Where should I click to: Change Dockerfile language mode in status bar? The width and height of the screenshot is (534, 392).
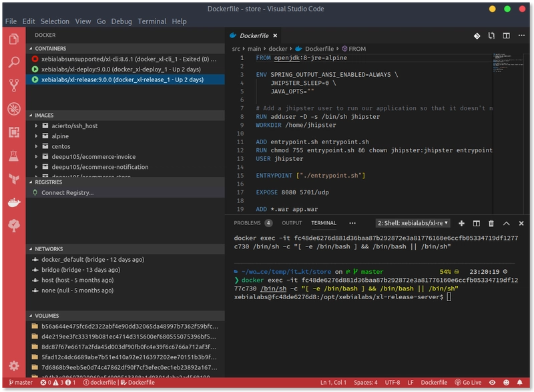click(434, 383)
